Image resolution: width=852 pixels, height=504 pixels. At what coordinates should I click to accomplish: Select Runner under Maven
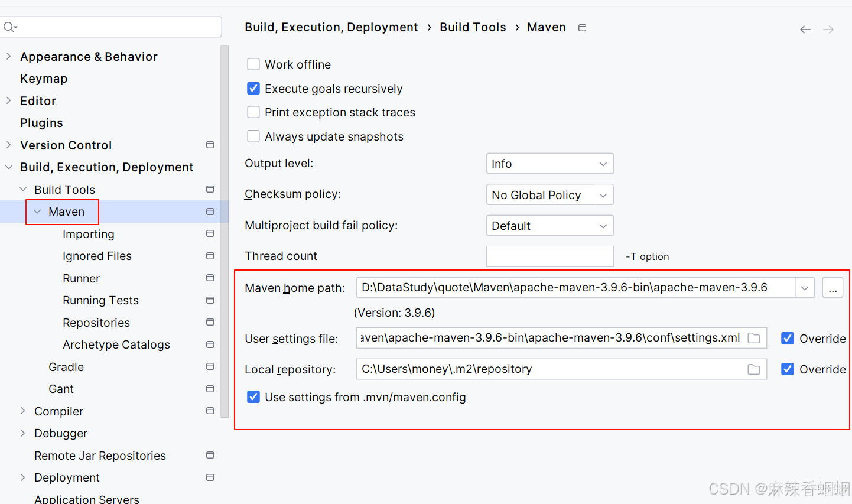(x=81, y=278)
